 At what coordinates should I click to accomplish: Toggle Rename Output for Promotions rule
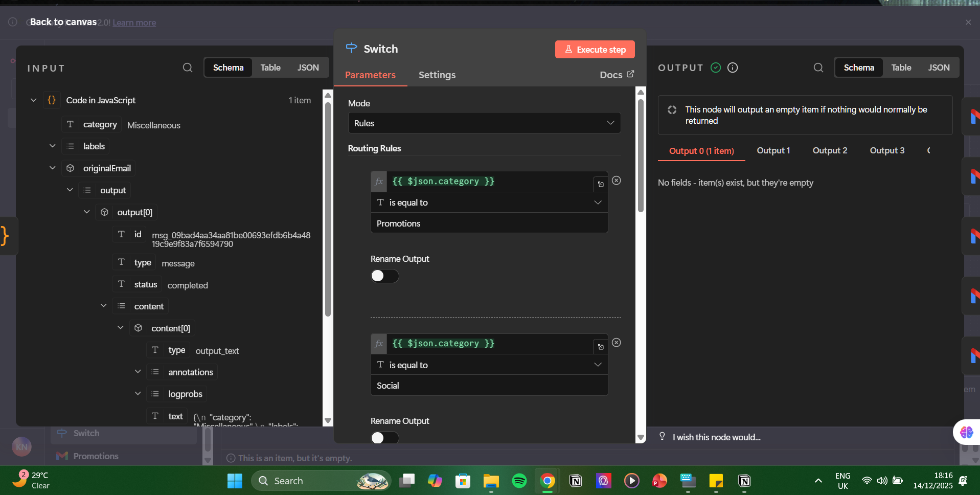click(x=384, y=276)
